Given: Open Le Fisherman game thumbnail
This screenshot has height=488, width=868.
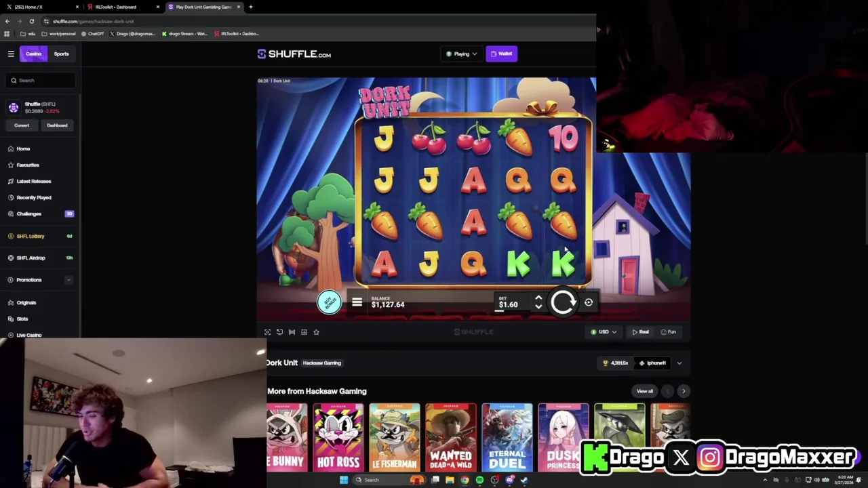Looking at the screenshot, I should [x=394, y=437].
